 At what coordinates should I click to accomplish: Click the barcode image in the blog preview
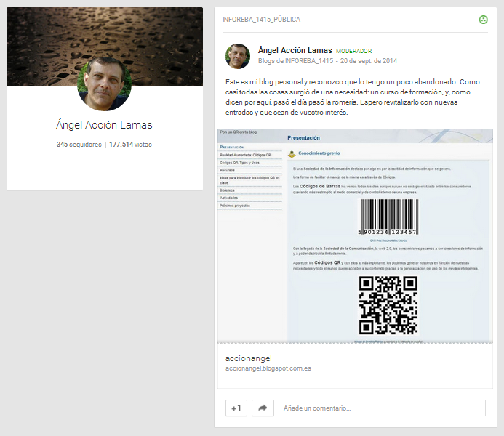click(388, 217)
